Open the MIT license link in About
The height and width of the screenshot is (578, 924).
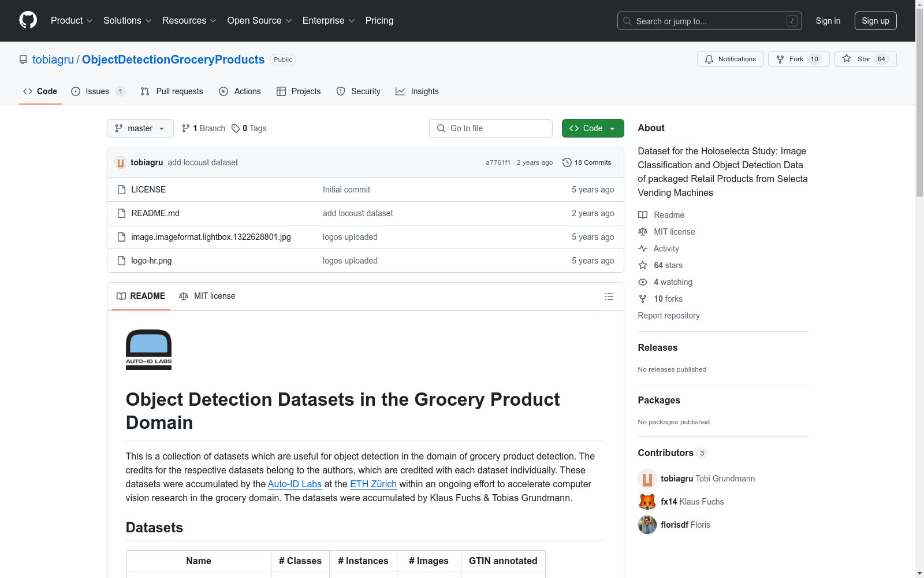pos(667,232)
